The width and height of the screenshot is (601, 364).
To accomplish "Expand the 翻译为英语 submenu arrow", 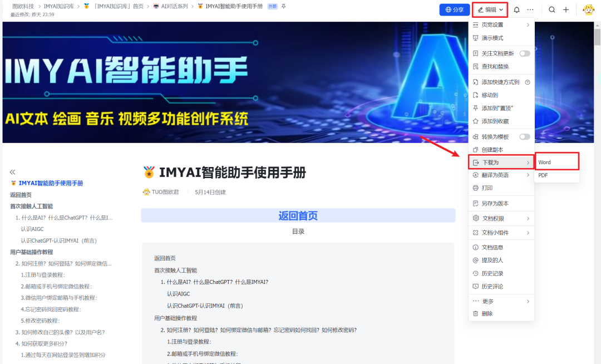I will tap(528, 175).
